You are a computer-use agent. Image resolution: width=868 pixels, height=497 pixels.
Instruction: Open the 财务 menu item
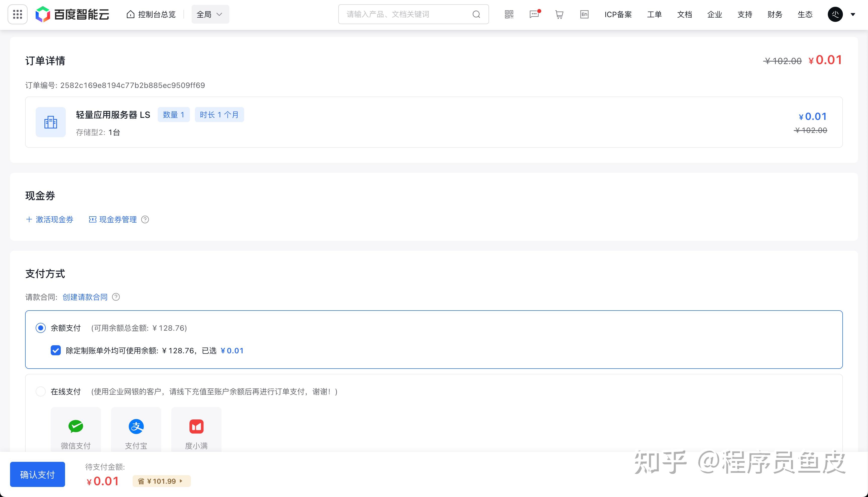775,14
